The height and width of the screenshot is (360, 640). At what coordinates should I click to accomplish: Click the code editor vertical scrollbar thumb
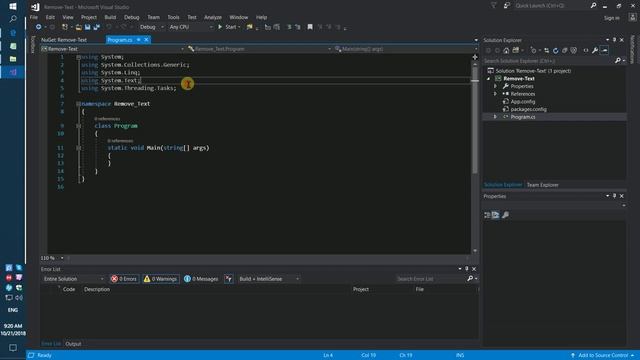[x=475, y=120]
